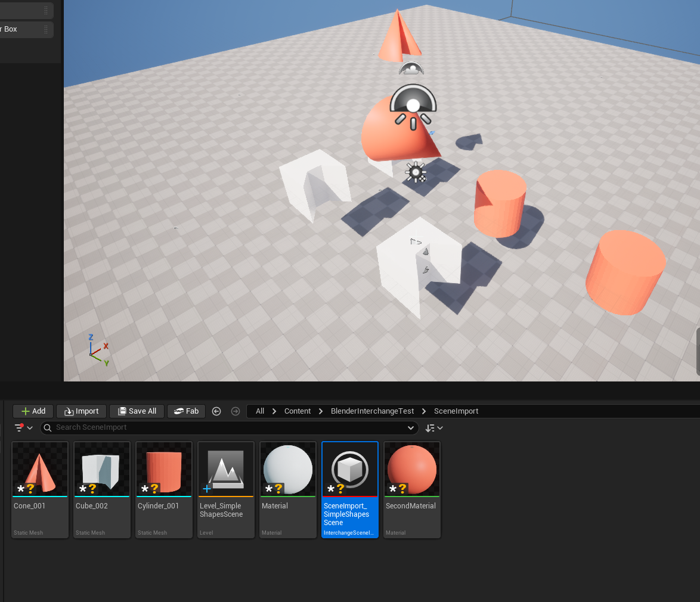Go back in Content Browser history

[217, 411]
